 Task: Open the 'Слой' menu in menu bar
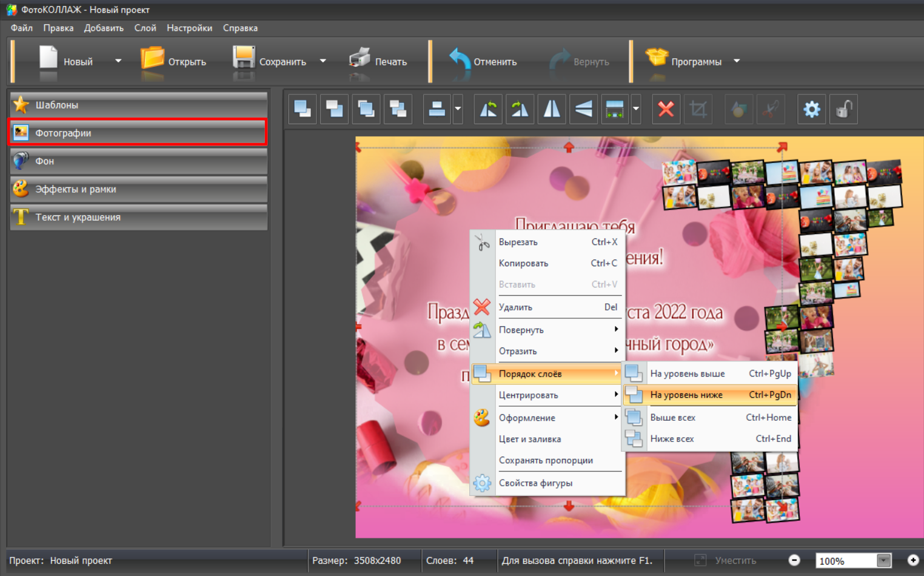145,28
